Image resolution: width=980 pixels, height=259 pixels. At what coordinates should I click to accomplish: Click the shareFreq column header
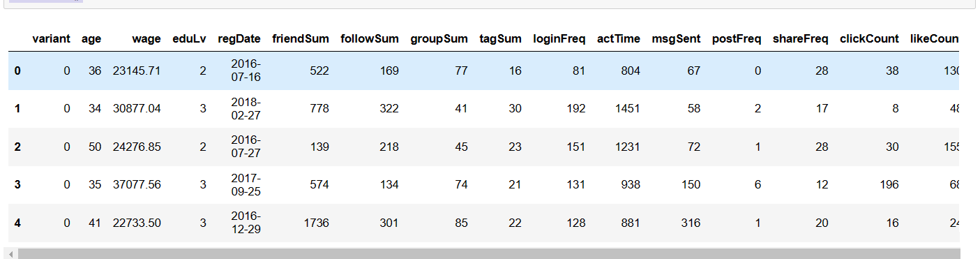click(801, 38)
